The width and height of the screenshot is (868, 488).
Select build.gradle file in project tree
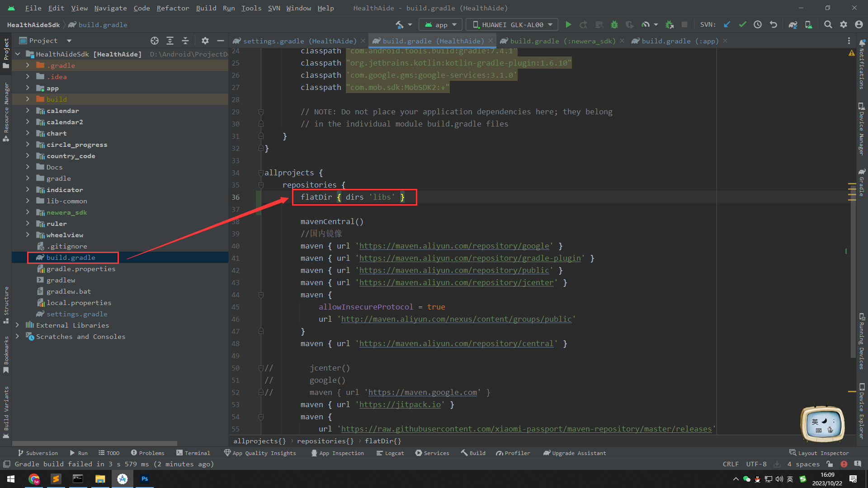pyautogui.click(x=71, y=257)
